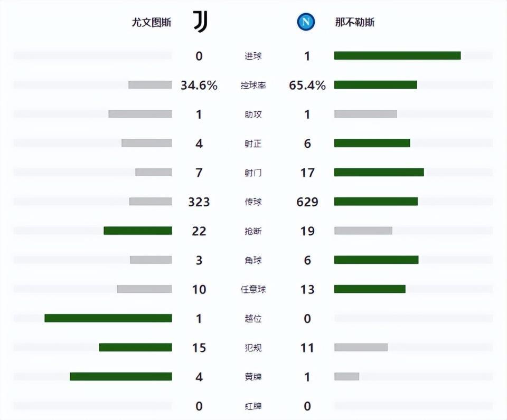Click the 黄牌 yellow card label

click(252, 377)
